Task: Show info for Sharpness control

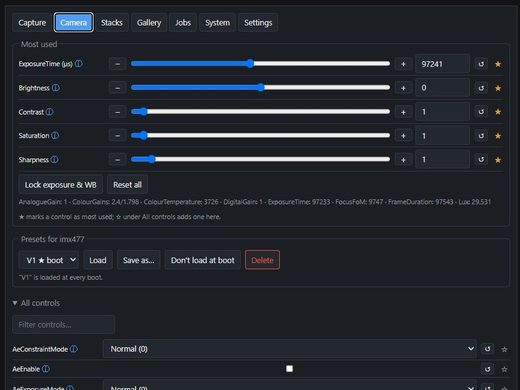Action: point(54,160)
